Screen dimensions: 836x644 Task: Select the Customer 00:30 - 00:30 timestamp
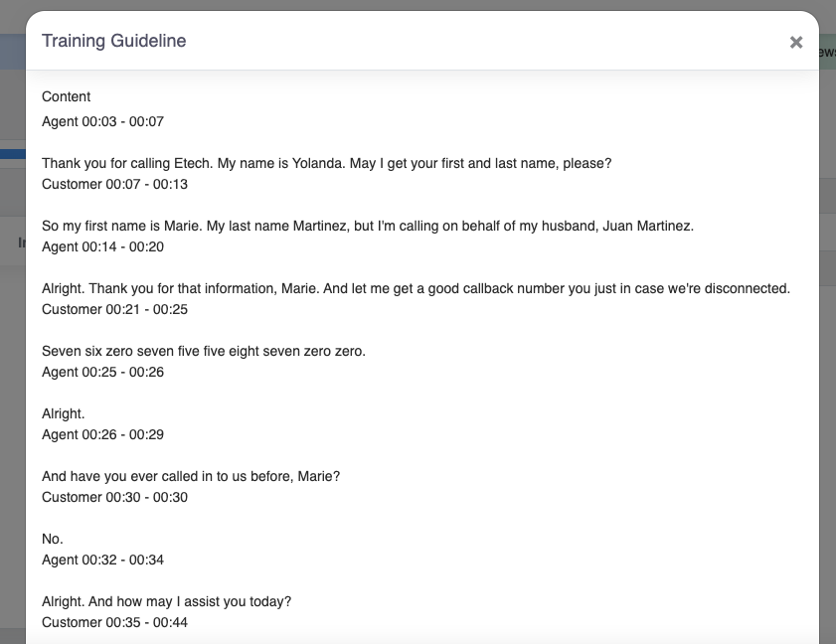(114, 497)
